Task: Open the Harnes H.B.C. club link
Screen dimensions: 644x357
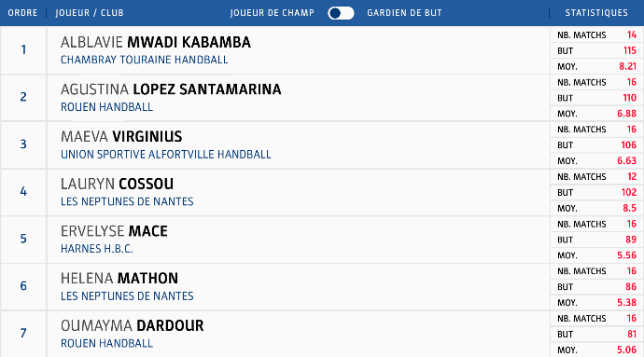Action: (x=97, y=249)
